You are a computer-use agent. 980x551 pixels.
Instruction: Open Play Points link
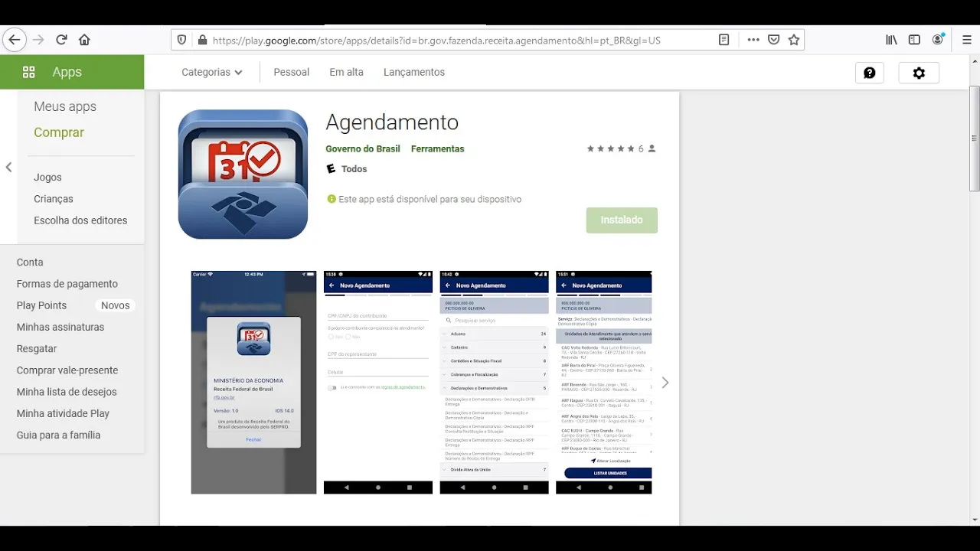[x=41, y=305]
